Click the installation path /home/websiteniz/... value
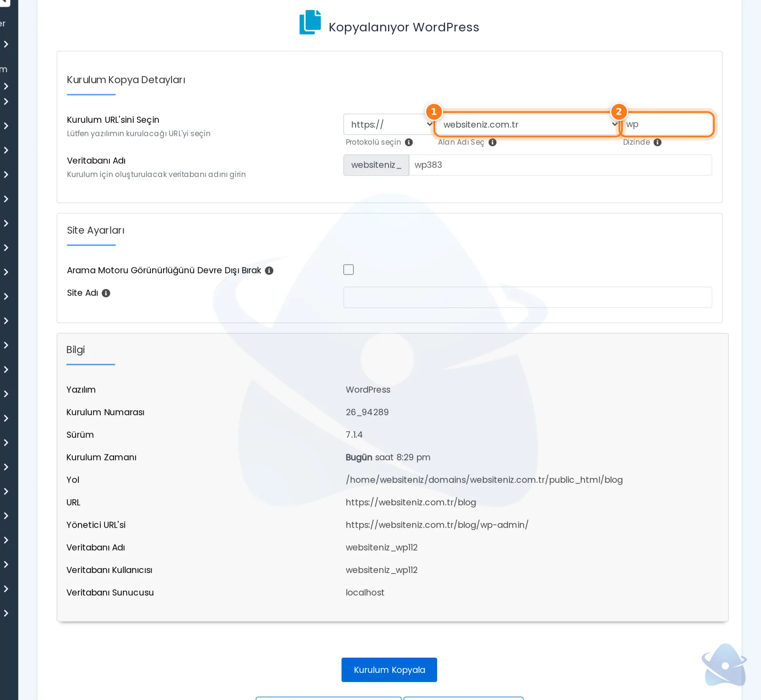The width and height of the screenshot is (761, 700). [x=484, y=480]
